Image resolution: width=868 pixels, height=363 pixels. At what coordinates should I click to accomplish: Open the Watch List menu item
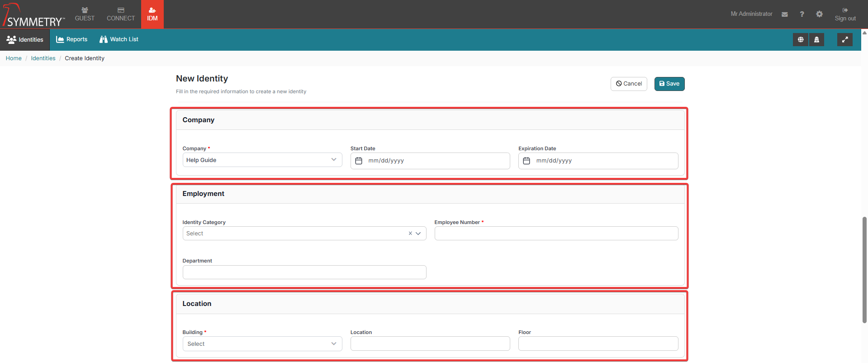click(119, 39)
